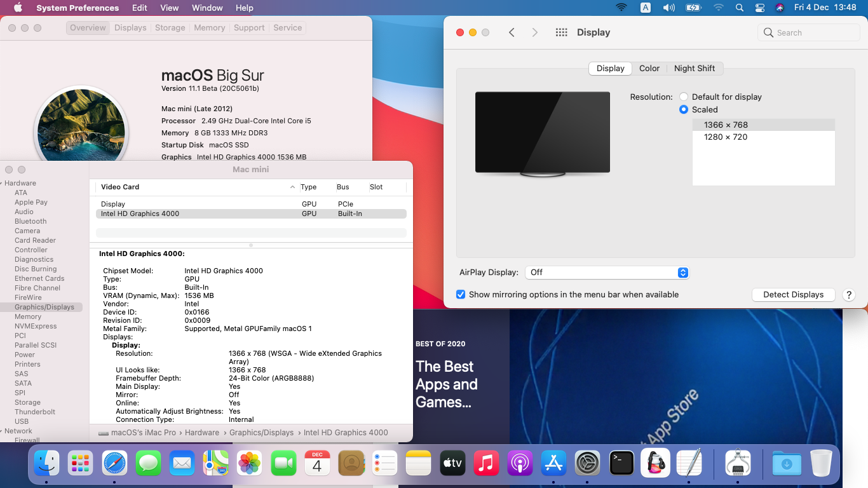The width and height of the screenshot is (868, 488).
Task: Switch to the Color tab in Display preferences
Action: click(649, 68)
